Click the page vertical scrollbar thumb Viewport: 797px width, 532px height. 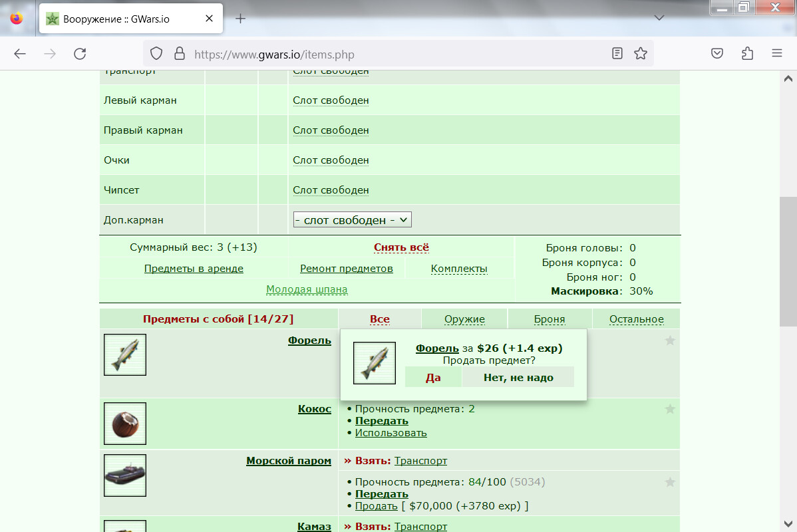[788, 262]
